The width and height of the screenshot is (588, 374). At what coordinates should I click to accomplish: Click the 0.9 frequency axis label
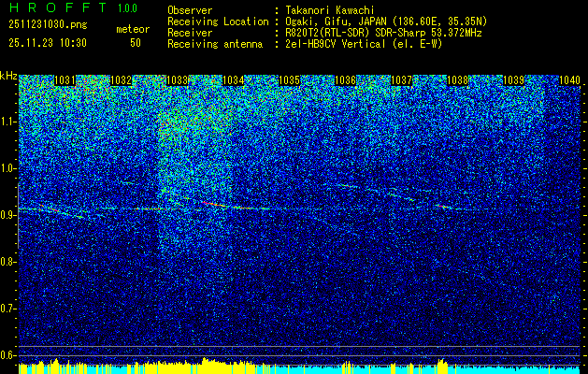click(x=8, y=215)
